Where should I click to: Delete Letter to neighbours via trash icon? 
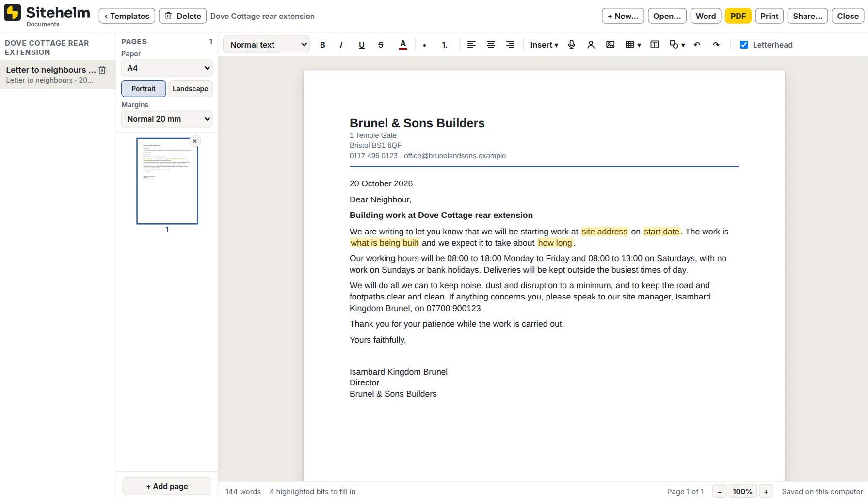(x=102, y=70)
